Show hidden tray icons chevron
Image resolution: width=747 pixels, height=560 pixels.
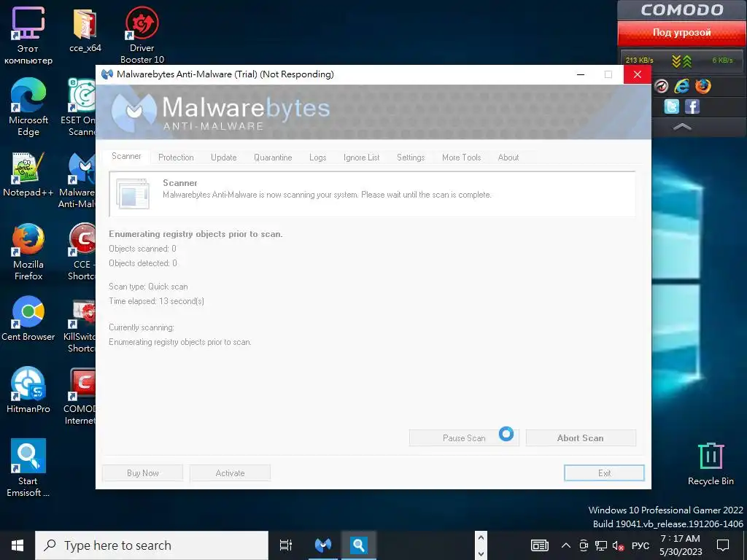[566, 545]
